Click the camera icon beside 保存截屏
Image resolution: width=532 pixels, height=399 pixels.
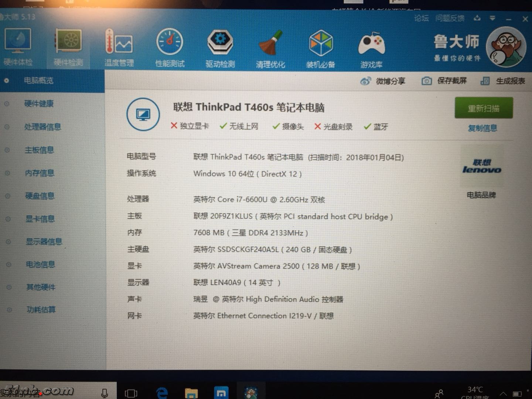pyautogui.click(x=427, y=81)
